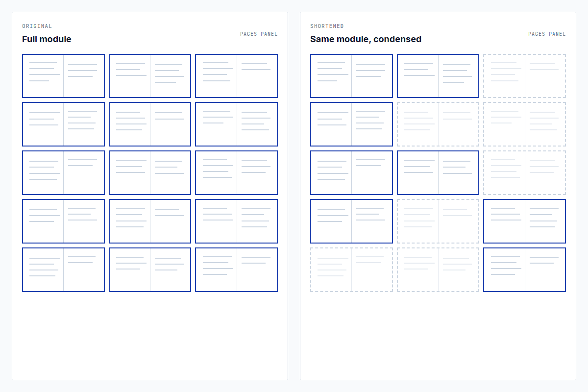
Task: Select the condensed module's second-row solid spread
Action: coord(351,124)
